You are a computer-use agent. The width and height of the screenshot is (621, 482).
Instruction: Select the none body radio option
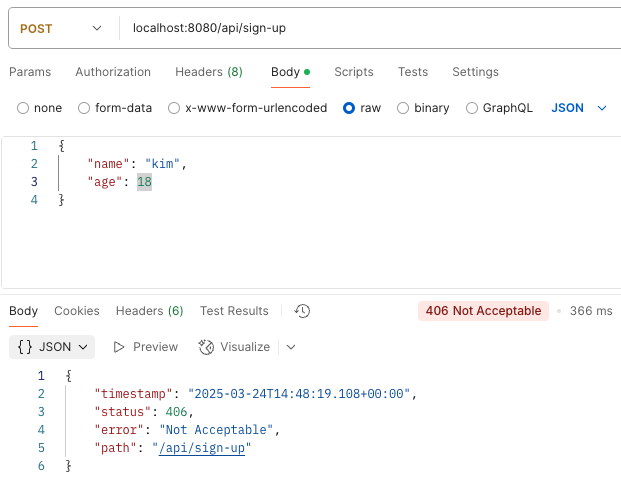point(23,108)
